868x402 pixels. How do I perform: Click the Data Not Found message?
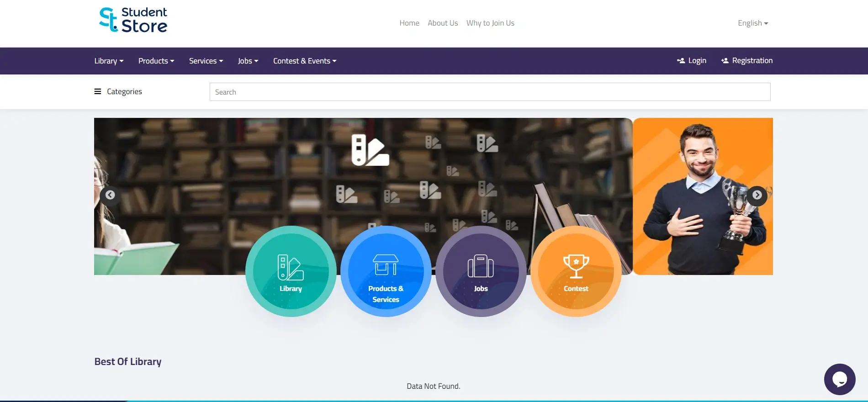tap(434, 386)
